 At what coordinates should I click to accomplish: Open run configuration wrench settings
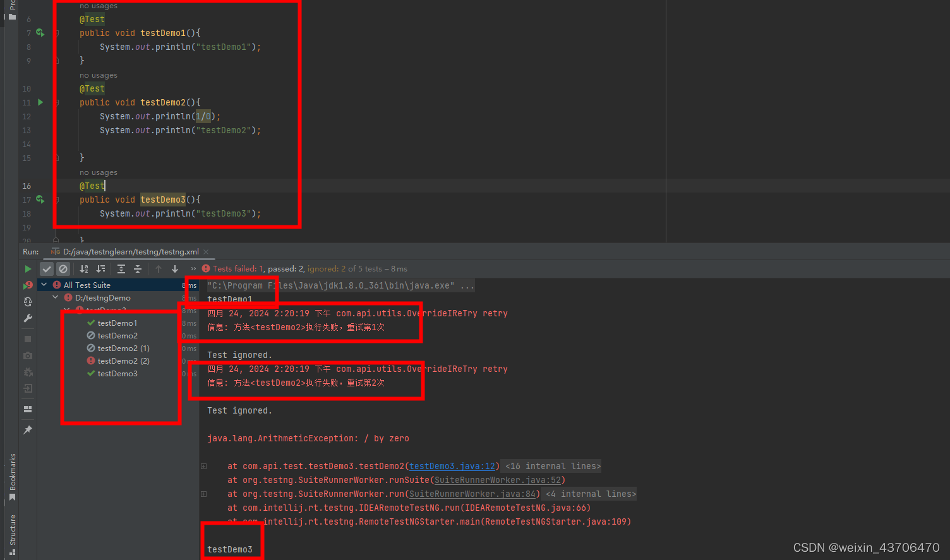[x=28, y=318]
